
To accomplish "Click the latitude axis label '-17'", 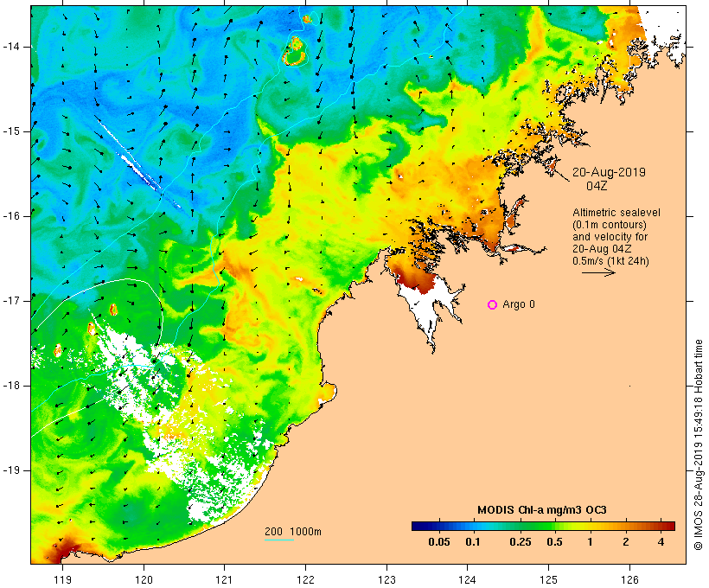I will point(11,301).
